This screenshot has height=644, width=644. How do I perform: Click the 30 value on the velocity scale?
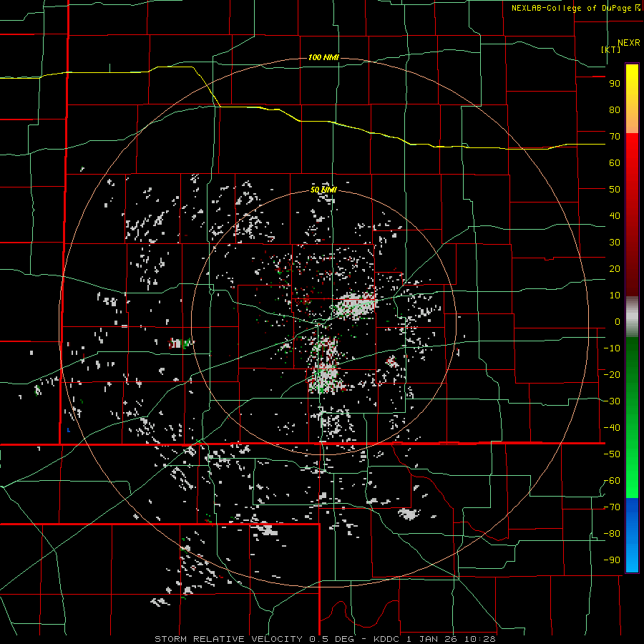coord(615,243)
